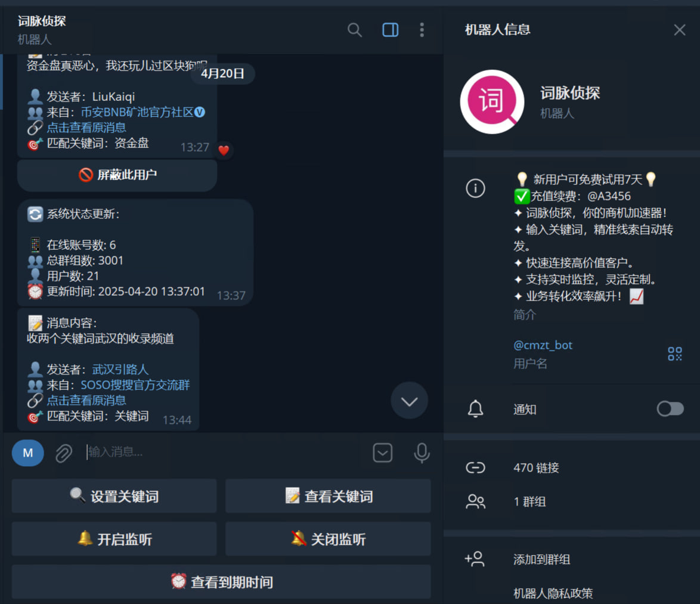
Task: Open the three-dot more options menu
Action: click(422, 30)
